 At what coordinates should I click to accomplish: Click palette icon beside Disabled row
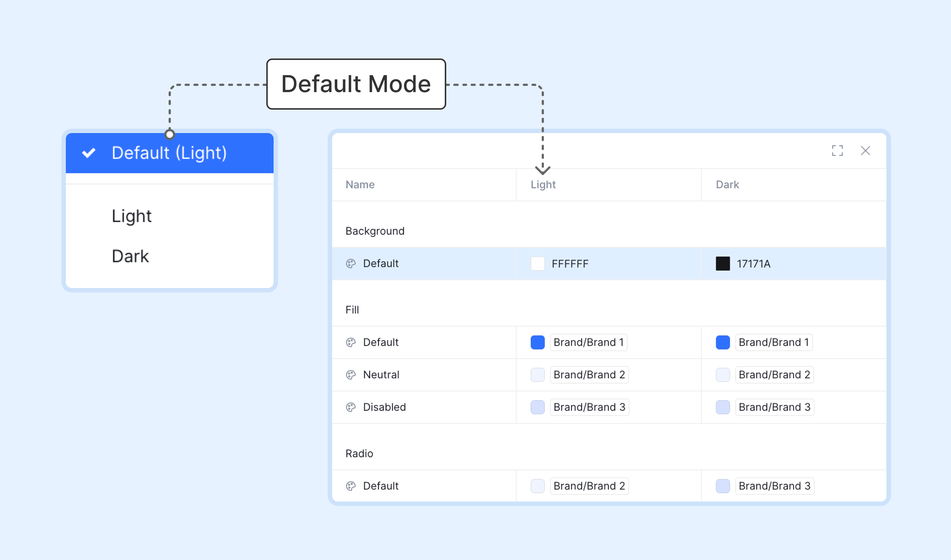[x=351, y=407]
